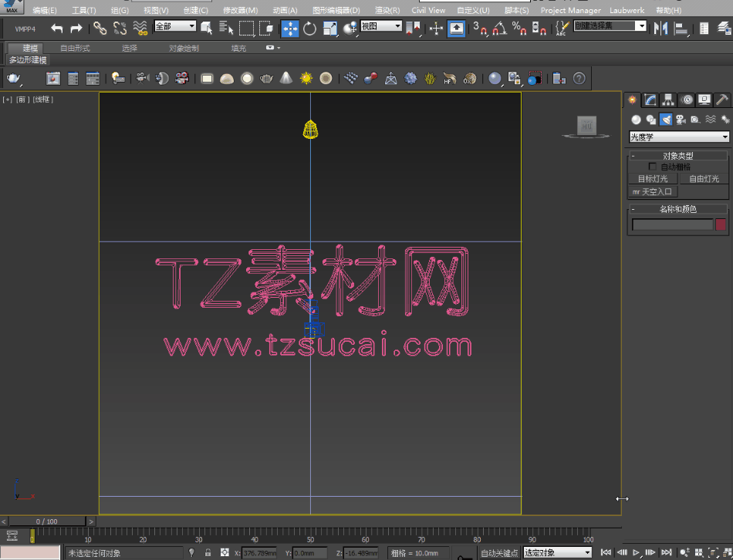Open the '光度学' light category dropdown
This screenshot has height=560, width=733.
pos(679,137)
